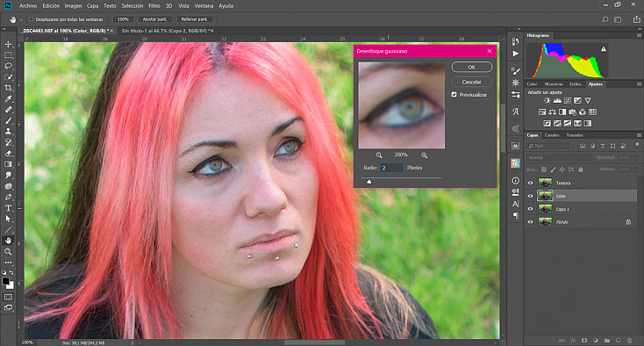Select the Lasso tool
Screen dimensions: 644x346
coord(8,66)
